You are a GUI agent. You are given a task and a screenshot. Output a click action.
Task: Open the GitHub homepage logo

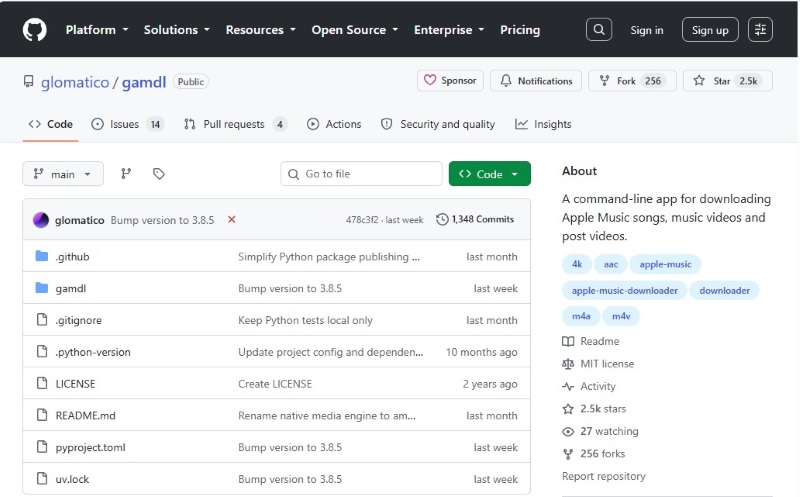click(35, 30)
